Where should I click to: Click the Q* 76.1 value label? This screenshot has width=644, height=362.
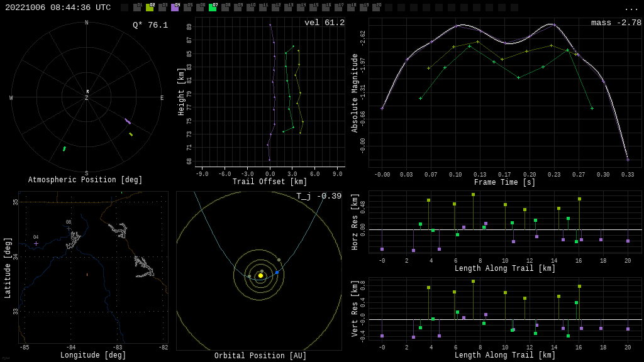[x=150, y=25]
